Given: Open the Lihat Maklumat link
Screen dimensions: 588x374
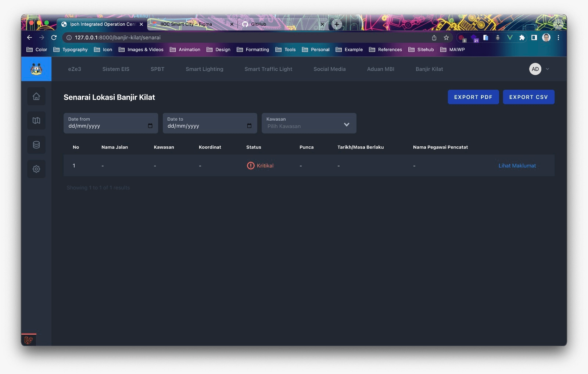Looking at the screenshot, I should [x=517, y=166].
